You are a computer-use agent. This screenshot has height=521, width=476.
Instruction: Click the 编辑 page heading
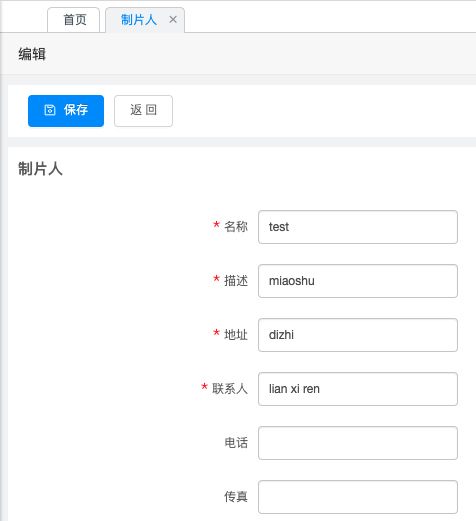coord(32,54)
